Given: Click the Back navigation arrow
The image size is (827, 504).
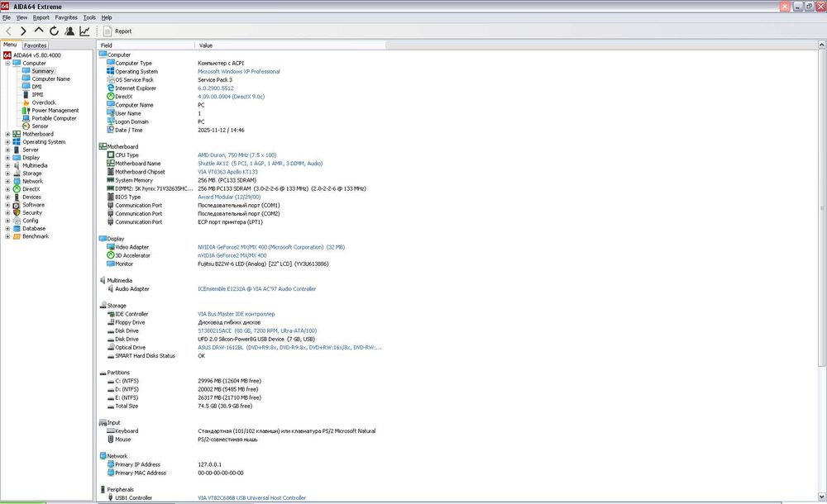Looking at the screenshot, I should [x=8, y=31].
